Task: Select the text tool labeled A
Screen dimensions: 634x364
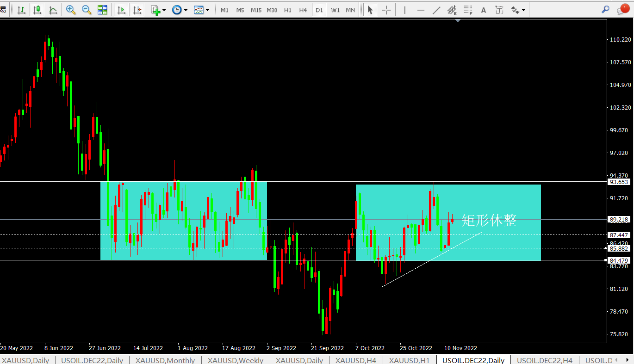Action: [484, 10]
